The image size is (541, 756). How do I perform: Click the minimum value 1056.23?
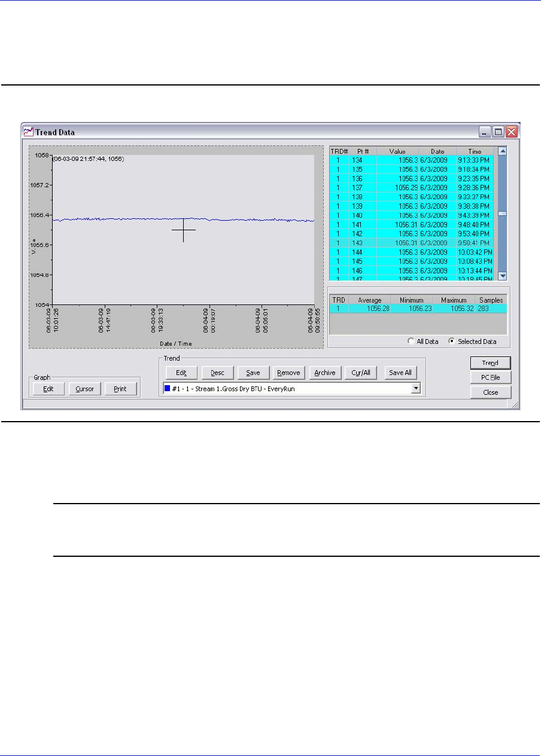tap(412, 308)
